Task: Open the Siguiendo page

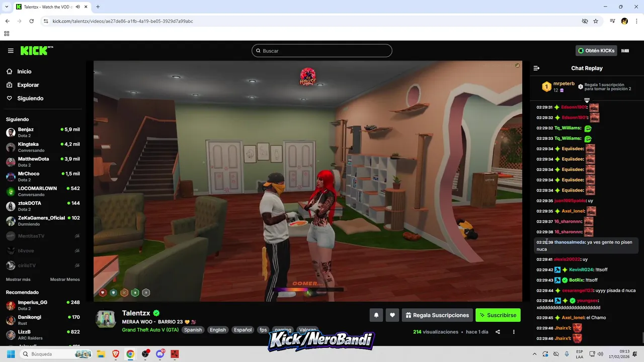Action: (x=30, y=99)
